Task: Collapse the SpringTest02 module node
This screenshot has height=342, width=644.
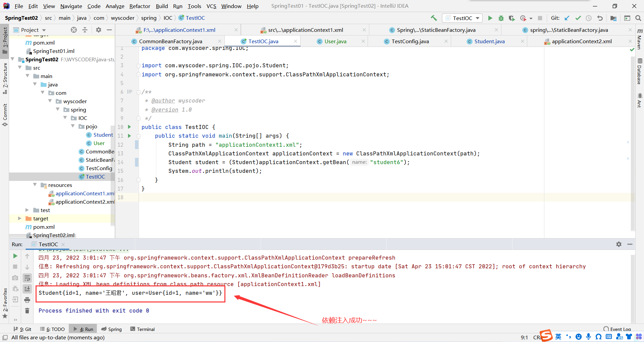Action: (12, 59)
